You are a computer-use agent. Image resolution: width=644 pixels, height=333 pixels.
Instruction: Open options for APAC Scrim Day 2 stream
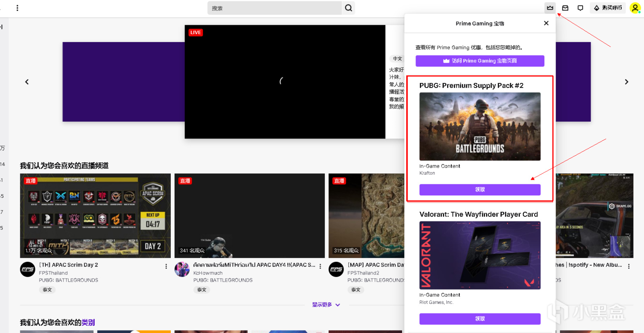[x=166, y=266]
